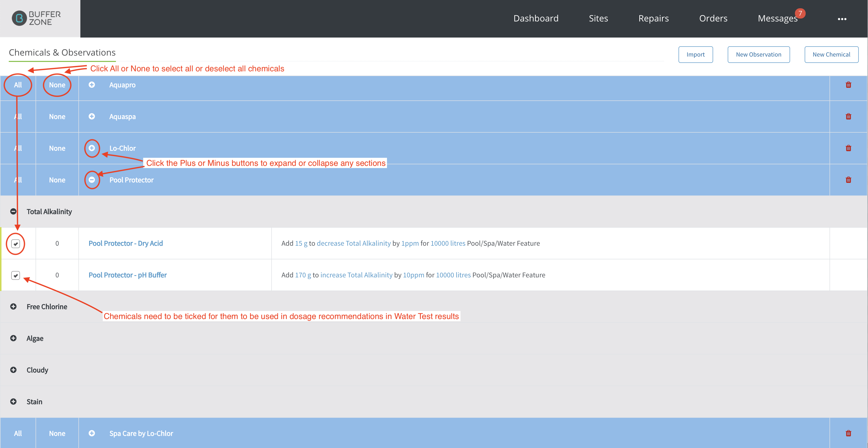Click the 0 value in Dry Acid row
The height and width of the screenshot is (448, 868).
(x=57, y=243)
